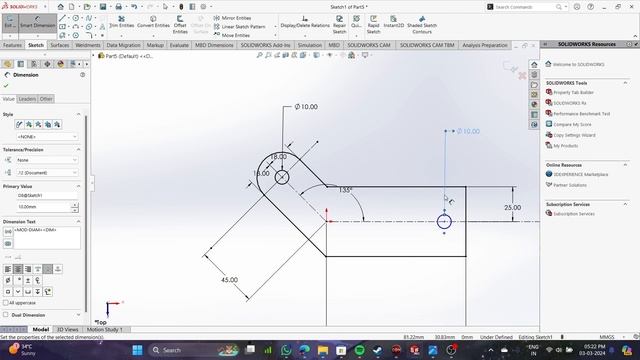The height and width of the screenshot is (360, 640).
Task: Activate the Convert Entities tool
Action: [153, 22]
